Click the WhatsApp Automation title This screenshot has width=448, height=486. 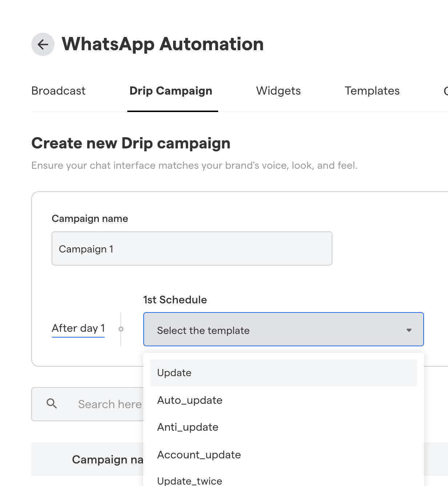pos(163,44)
